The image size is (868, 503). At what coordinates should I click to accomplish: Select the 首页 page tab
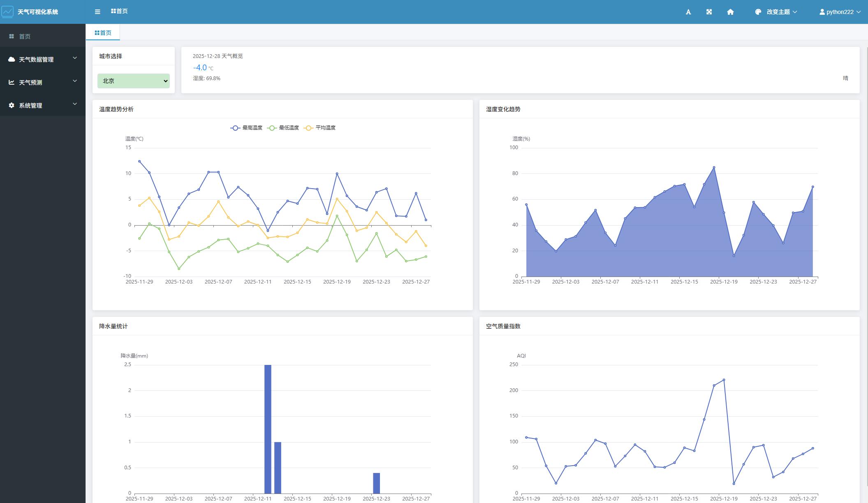point(103,32)
